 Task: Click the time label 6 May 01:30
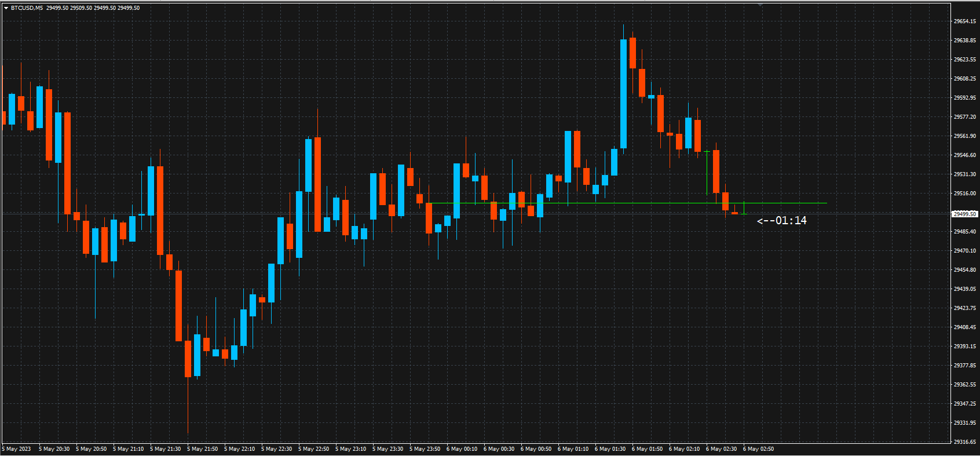610,449
